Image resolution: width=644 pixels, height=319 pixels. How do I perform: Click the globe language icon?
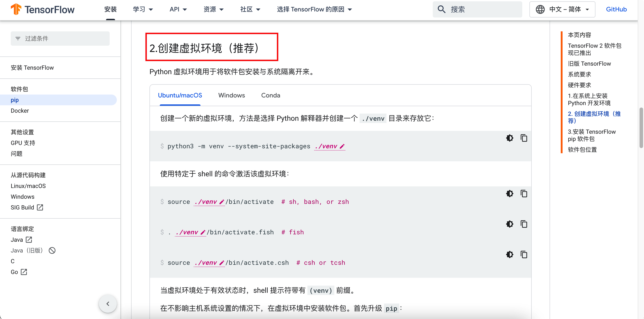[x=540, y=9]
